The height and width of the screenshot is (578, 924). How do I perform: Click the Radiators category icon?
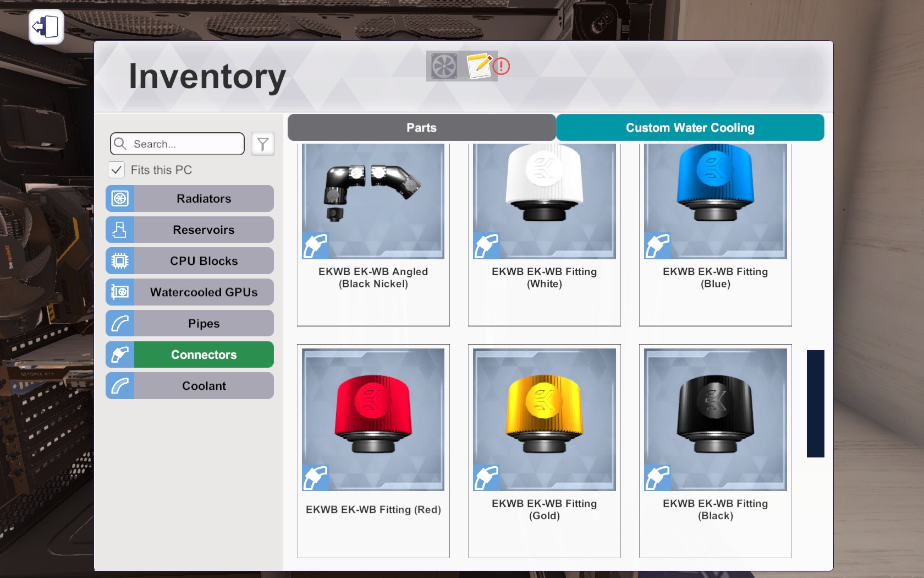coord(120,198)
